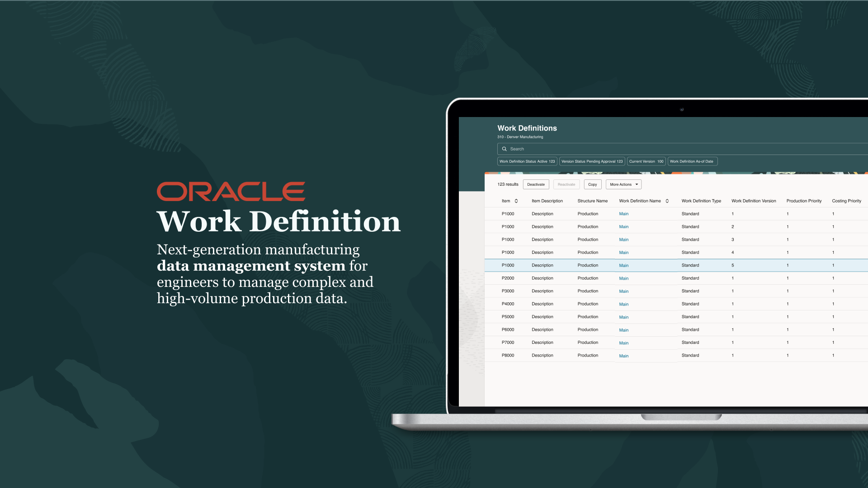Screen dimensions: 868x488
Task: Click the Work Definition Version column header
Action: point(754,201)
